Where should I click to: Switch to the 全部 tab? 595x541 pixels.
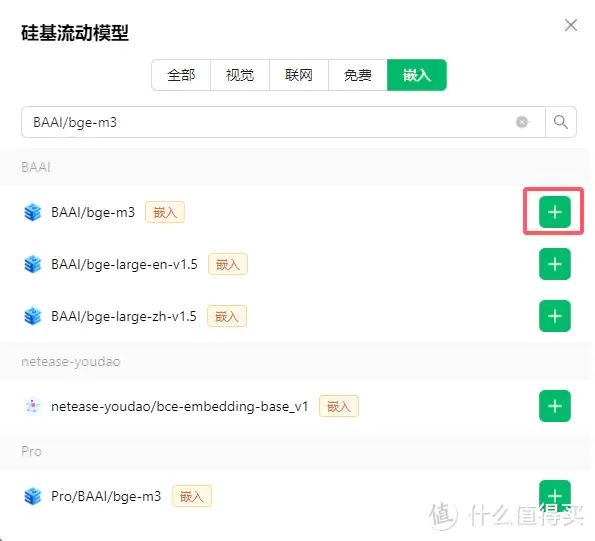pyautogui.click(x=181, y=75)
